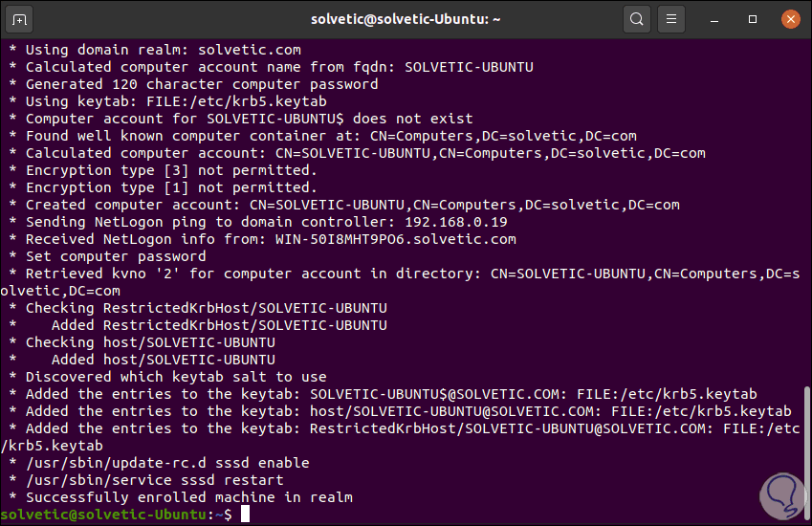Close the terminal window
812x526 pixels.
789,18
